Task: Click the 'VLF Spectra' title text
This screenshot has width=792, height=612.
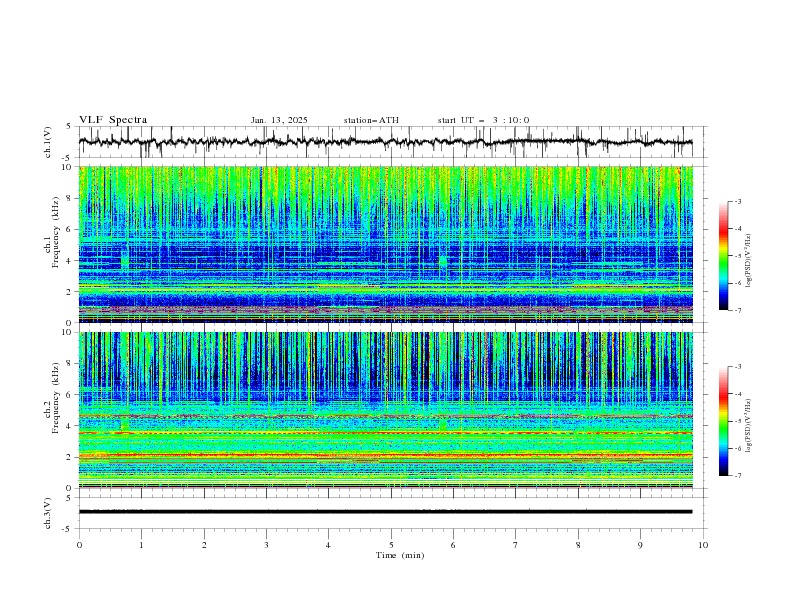Action: click(x=113, y=120)
